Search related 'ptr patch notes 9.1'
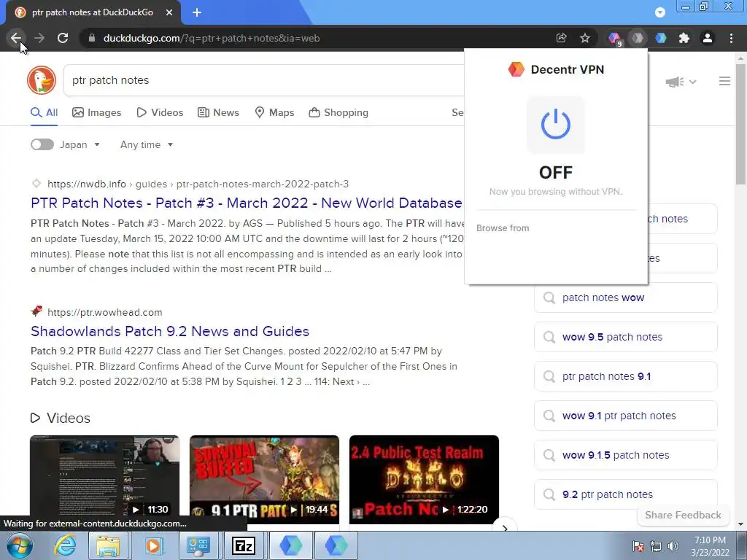This screenshot has width=747, height=560. coord(625,376)
